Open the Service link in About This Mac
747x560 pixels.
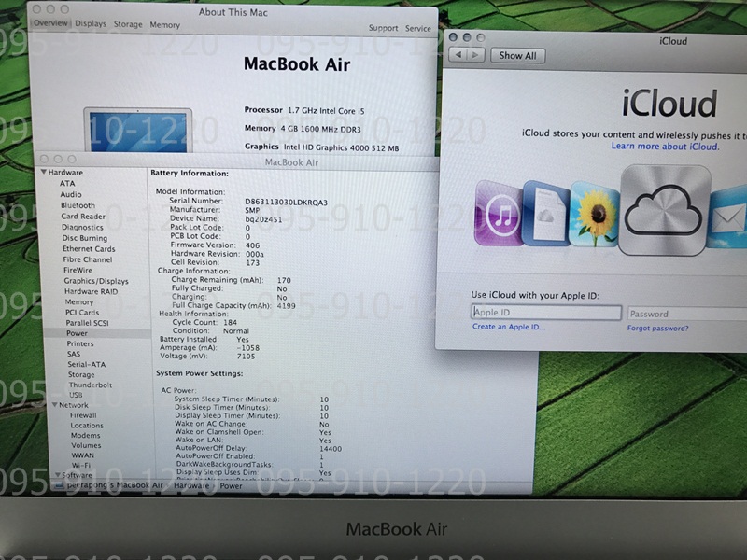click(x=417, y=29)
